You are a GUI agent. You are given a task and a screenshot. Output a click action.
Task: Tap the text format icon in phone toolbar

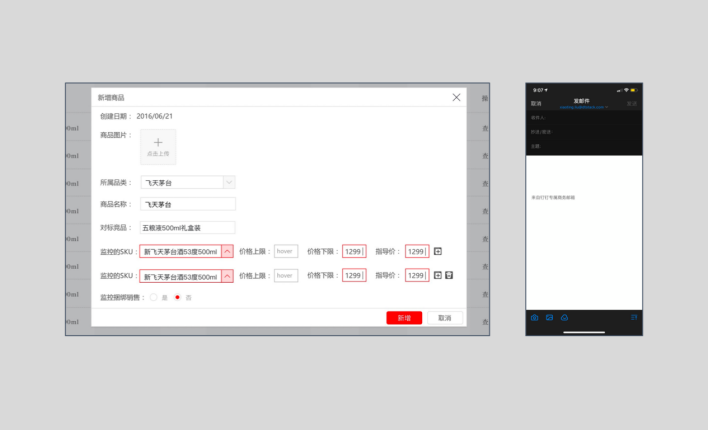(634, 318)
